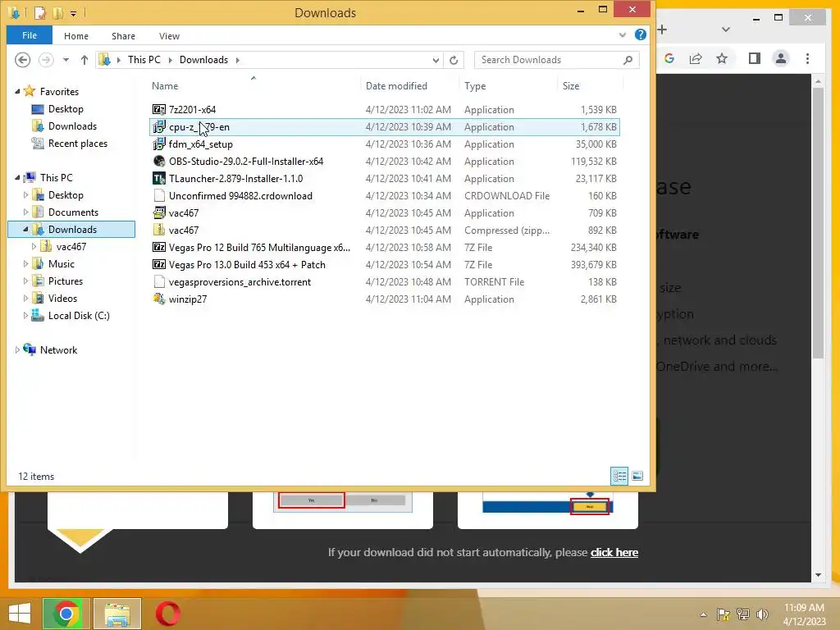Open address bar history dropdown
Screen dimensions: 840x630
tap(436, 60)
